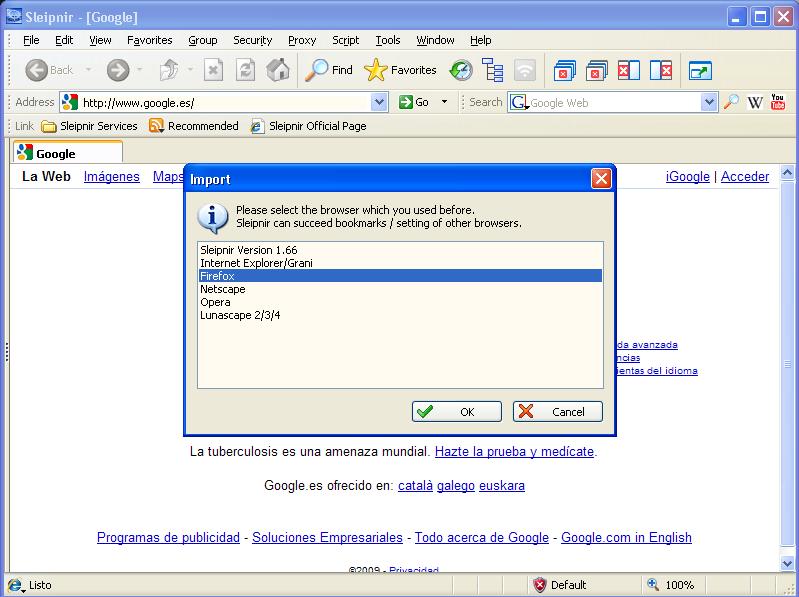Click the Google Web search field
Screen dimensions: 799x597
614,102
